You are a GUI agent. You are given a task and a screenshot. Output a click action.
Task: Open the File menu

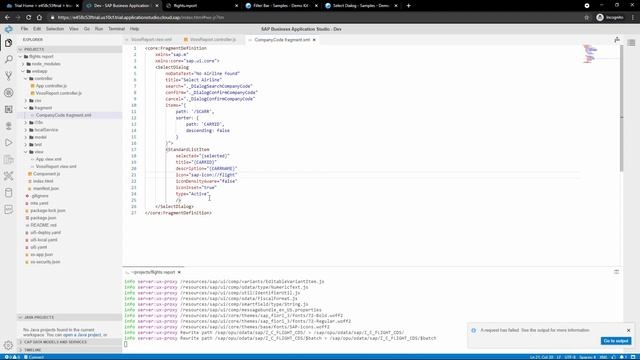tap(24, 29)
